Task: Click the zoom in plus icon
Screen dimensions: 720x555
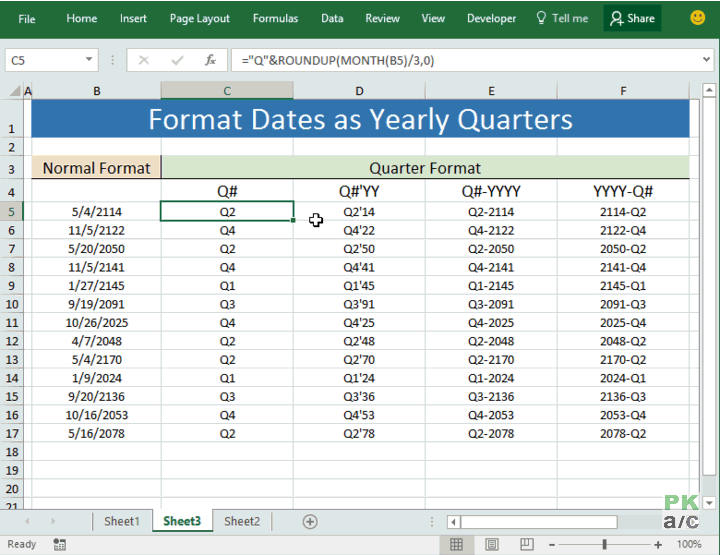Action: 658,545
